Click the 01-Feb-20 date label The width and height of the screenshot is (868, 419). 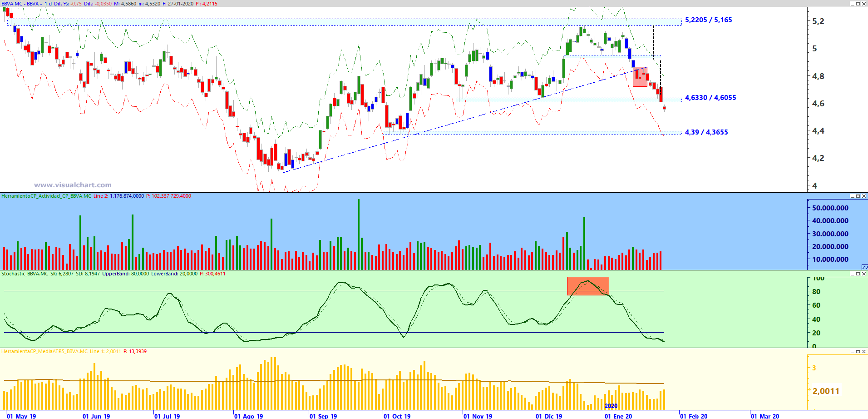[x=694, y=416]
